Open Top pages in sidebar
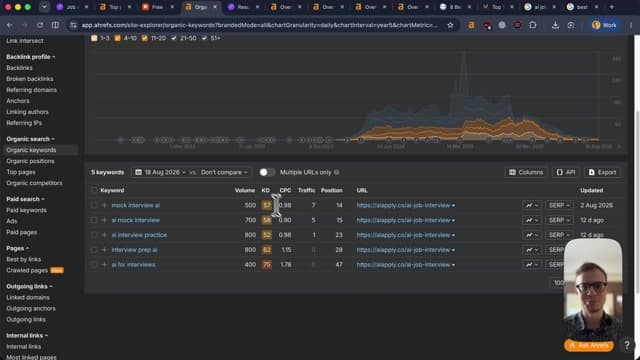This screenshot has height=360, width=640. (21, 172)
